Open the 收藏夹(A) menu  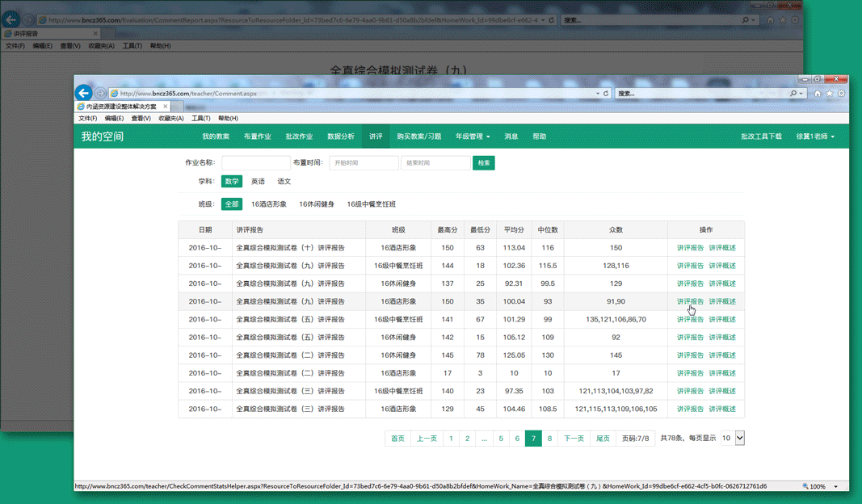pyautogui.click(x=170, y=118)
